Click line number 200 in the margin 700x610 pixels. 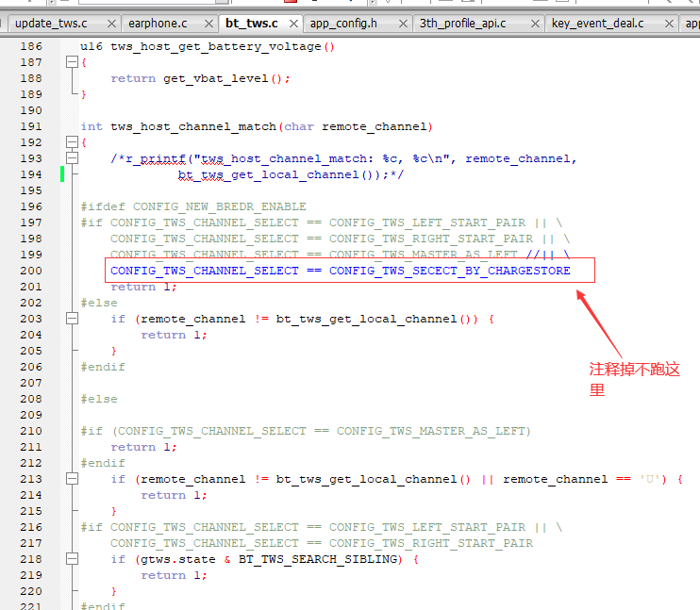(31, 271)
